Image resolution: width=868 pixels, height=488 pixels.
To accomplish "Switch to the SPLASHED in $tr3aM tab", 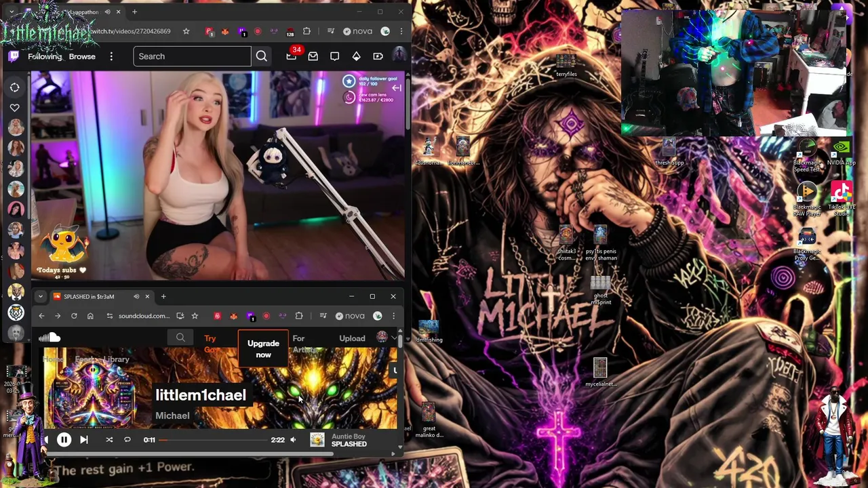I will (90, 296).
